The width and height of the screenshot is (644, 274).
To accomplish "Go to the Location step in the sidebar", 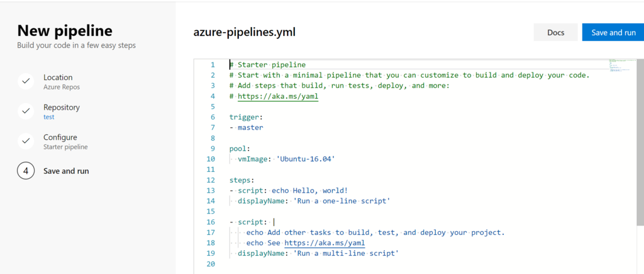I will coord(58,77).
